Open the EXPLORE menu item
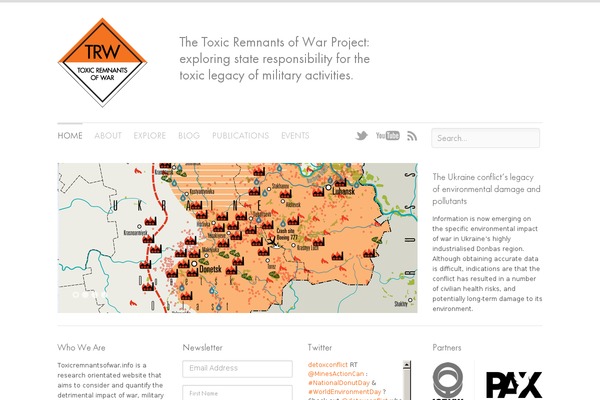Image resolution: width=600 pixels, height=400 pixels. (x=150, y=136)
